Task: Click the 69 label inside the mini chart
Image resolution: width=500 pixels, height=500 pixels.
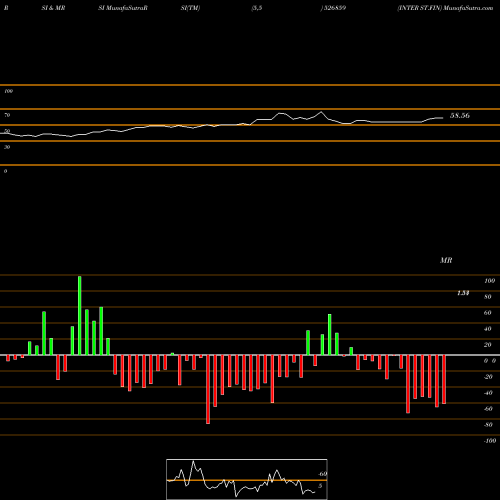Action: (323, 474)
